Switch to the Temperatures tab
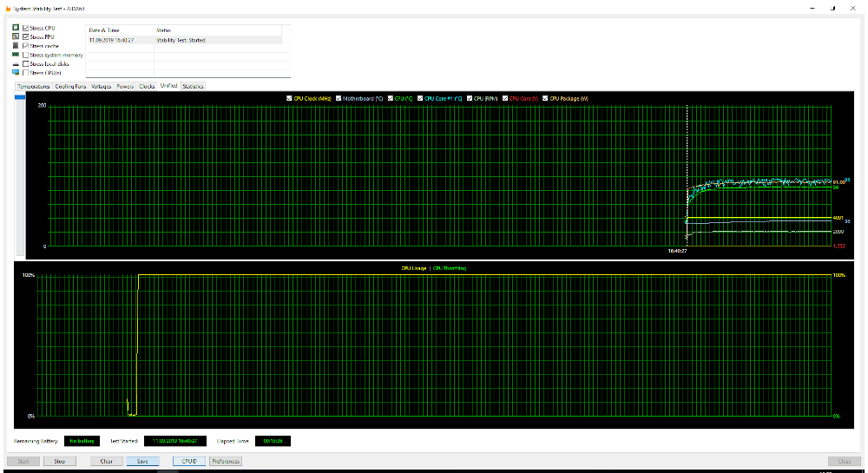 [x=33, y=86]
